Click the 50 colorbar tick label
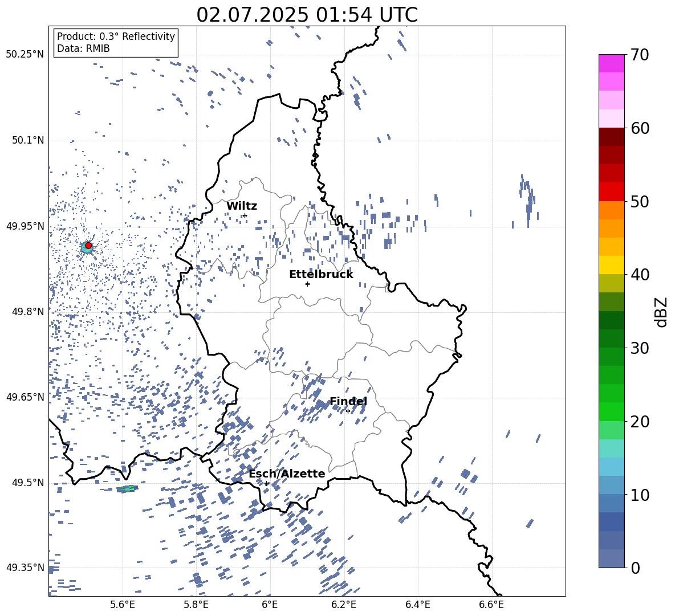Viewport: 675px width, 616px height. point(640,202)
